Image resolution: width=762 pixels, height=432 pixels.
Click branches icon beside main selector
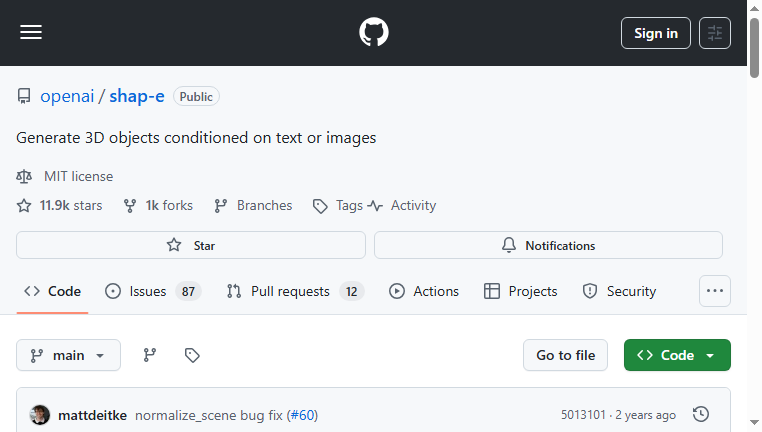click(x=150, y=355)
